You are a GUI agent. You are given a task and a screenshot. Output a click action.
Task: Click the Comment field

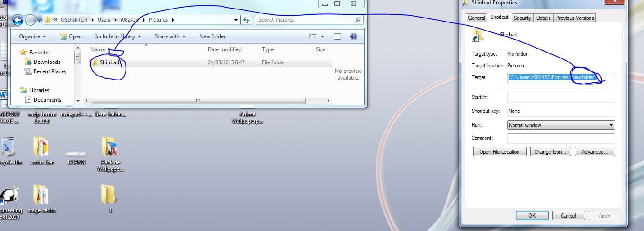pyautogui.click(x=561, y=138)
